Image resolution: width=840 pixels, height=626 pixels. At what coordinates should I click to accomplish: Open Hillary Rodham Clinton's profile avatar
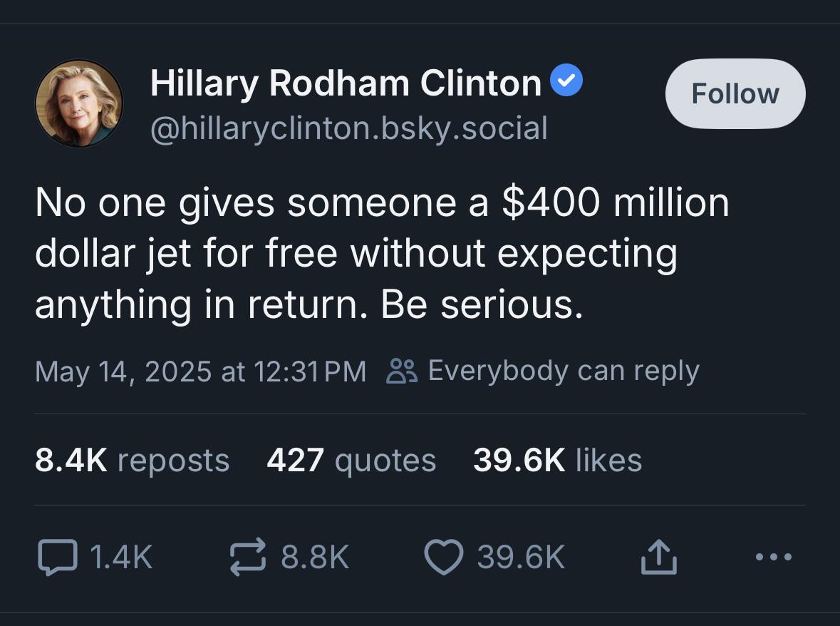(x=79, y=103)
